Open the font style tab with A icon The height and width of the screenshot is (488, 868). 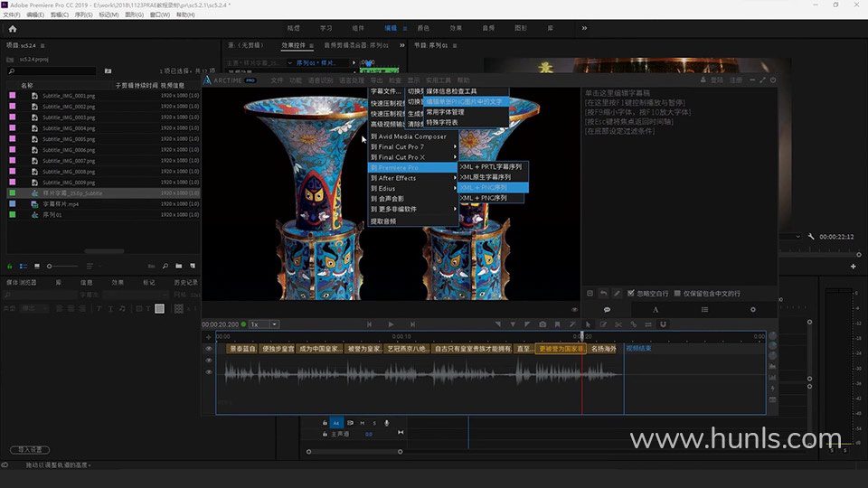coord(656,310)
